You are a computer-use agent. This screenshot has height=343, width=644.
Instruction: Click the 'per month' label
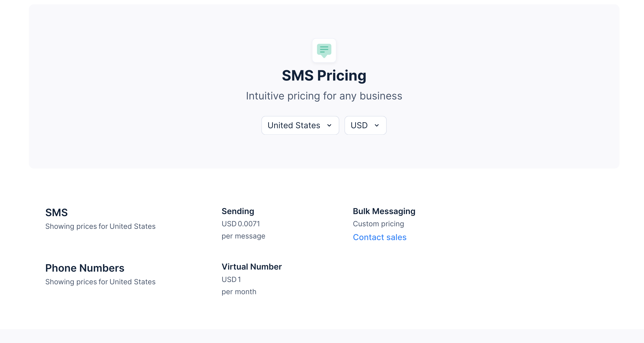(239, 292)
